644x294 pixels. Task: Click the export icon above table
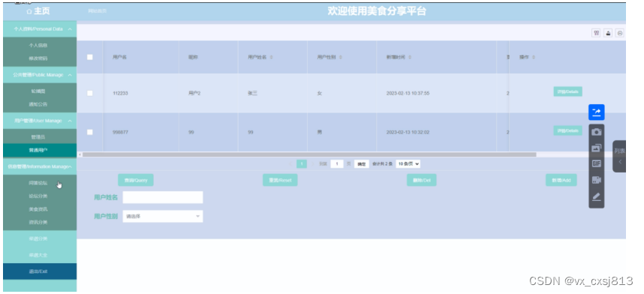pos(608,33)
